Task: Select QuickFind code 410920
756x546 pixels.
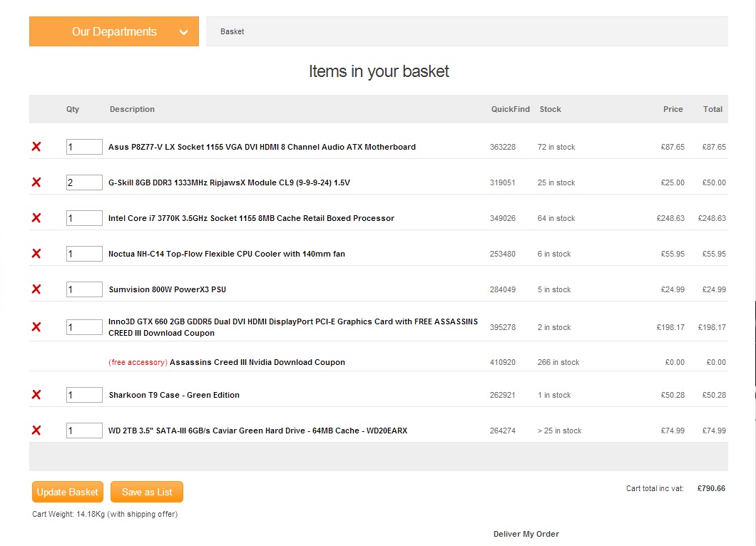Action: tap(502, 362)
